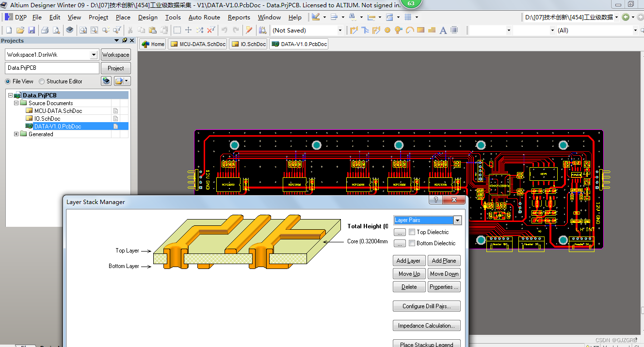The width and height of the screenshot is (644, 347).
Task: Expand the Generated folder node
Action: pyautogui.click(x=16, y=134)
